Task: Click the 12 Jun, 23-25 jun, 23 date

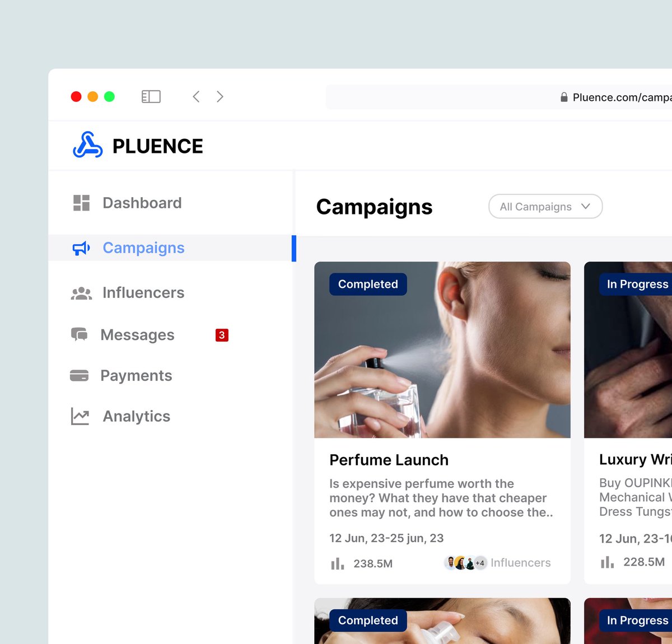Action: coord(386,538)
